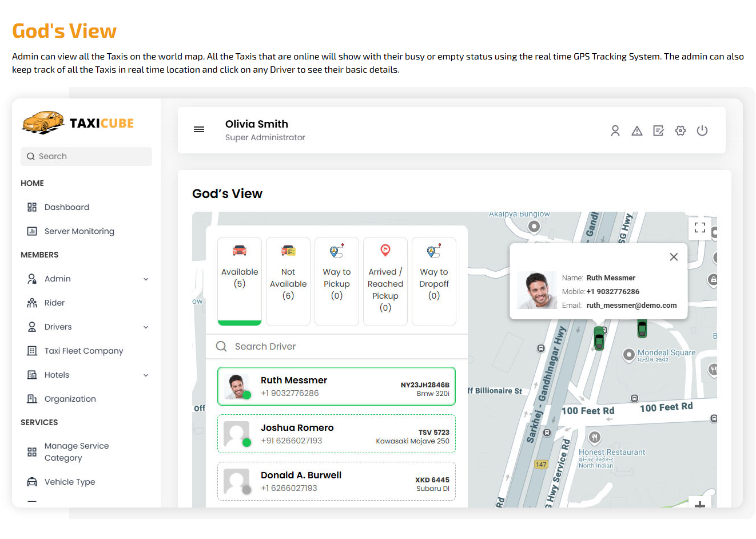Open Taxi Fleet Company in sidebar
Image resolution: width=756 pixels, height=539 pixels.
coord(84,351)
